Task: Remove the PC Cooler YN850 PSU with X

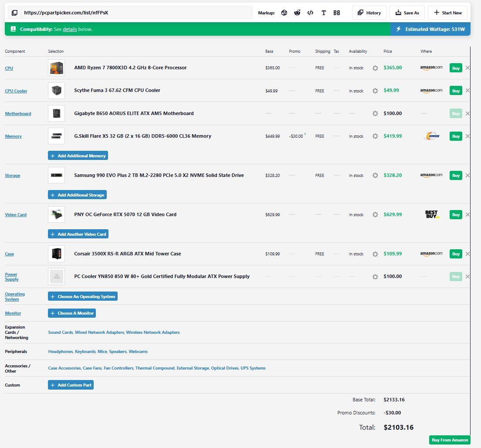Action: (467, 277)
